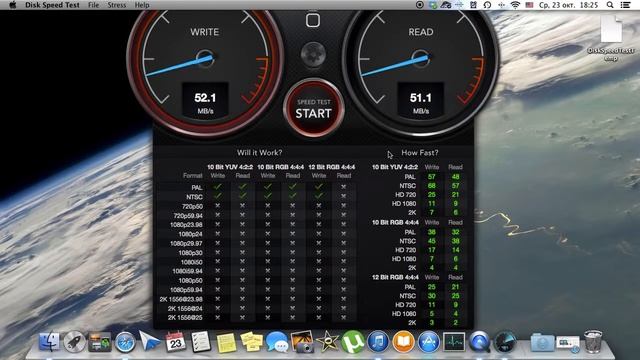The image size is (640, 360).
Task: Open Finder from the dock
Action: tap(49, 342)
